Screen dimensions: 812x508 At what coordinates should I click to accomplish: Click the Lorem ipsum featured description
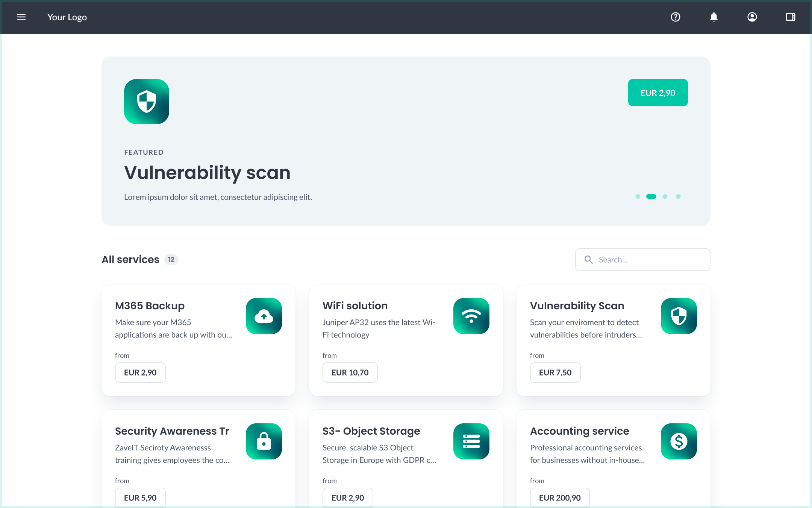click(218, 197)
